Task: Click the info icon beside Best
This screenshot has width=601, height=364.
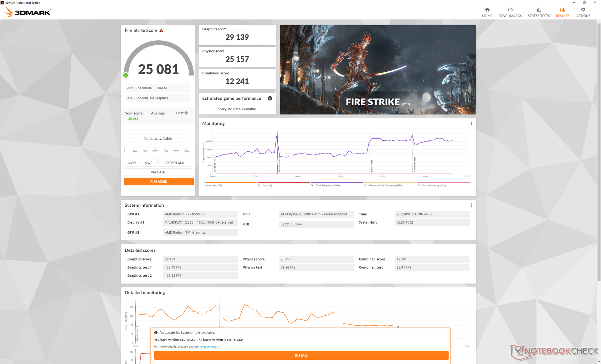Action: click(186, 113)
